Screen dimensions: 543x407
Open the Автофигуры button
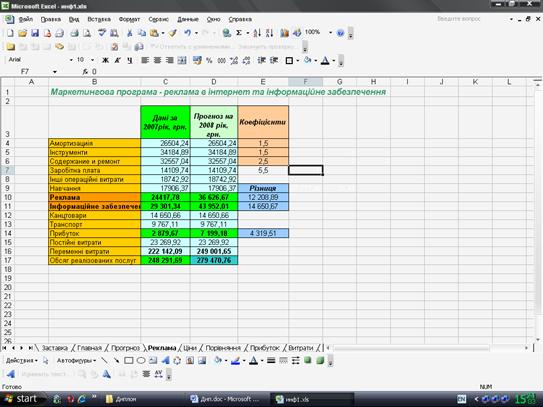click(x=76, y=361)
